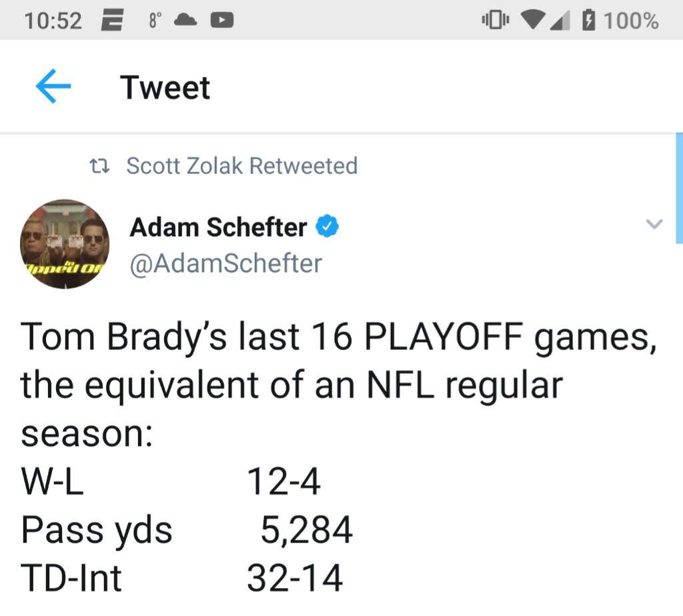683x616 pixels.
Task: Tap the Tweet header title
Action: [x=165, y=87]
